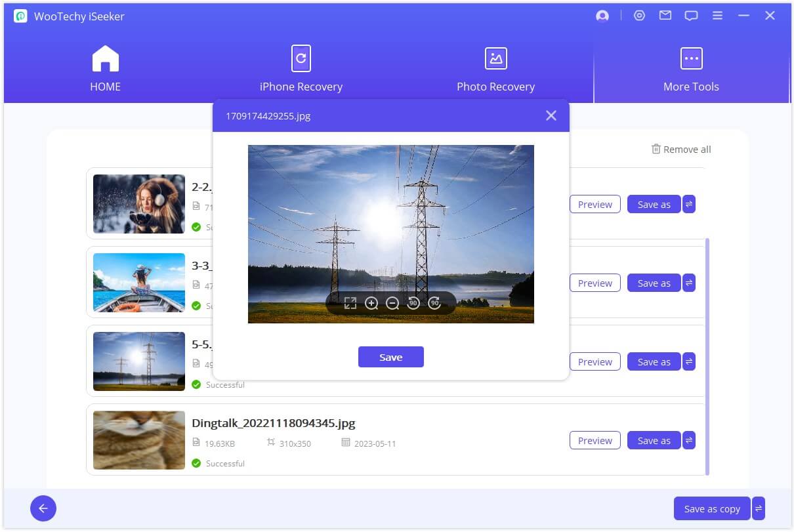This screenshot has height=532, width=794.
Task: Open the user account icon
Action: tap(602, 16)
